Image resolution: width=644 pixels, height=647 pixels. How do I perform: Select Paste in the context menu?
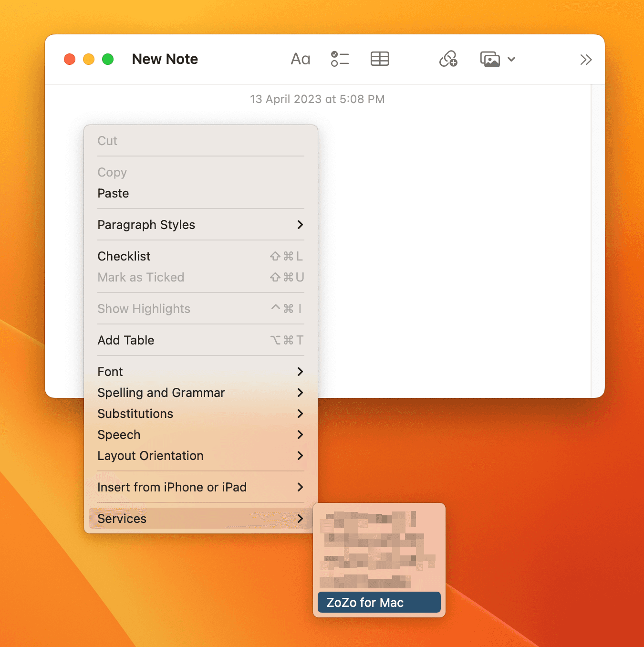(201, 193)
